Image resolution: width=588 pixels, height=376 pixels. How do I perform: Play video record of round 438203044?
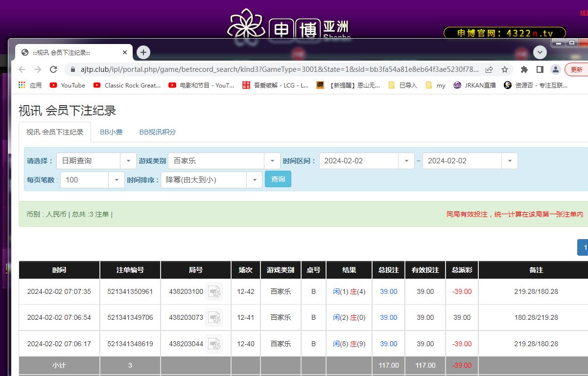click(x=214, y=344)
